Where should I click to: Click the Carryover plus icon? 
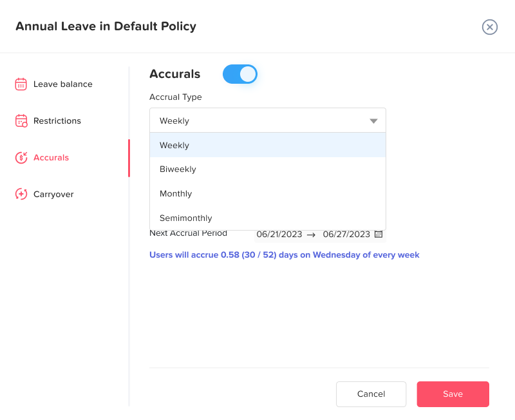tap(21, 194)
